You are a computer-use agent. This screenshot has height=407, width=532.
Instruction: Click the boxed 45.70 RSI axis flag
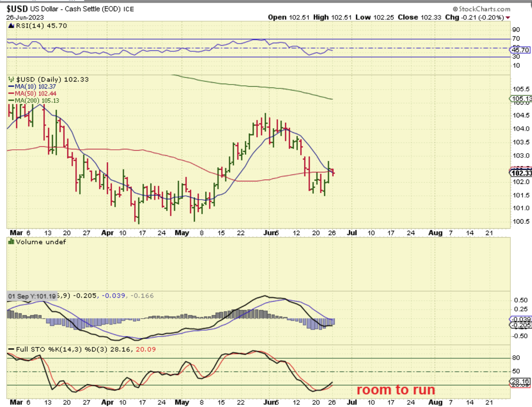pyautogui.click(x=520, y=50)
